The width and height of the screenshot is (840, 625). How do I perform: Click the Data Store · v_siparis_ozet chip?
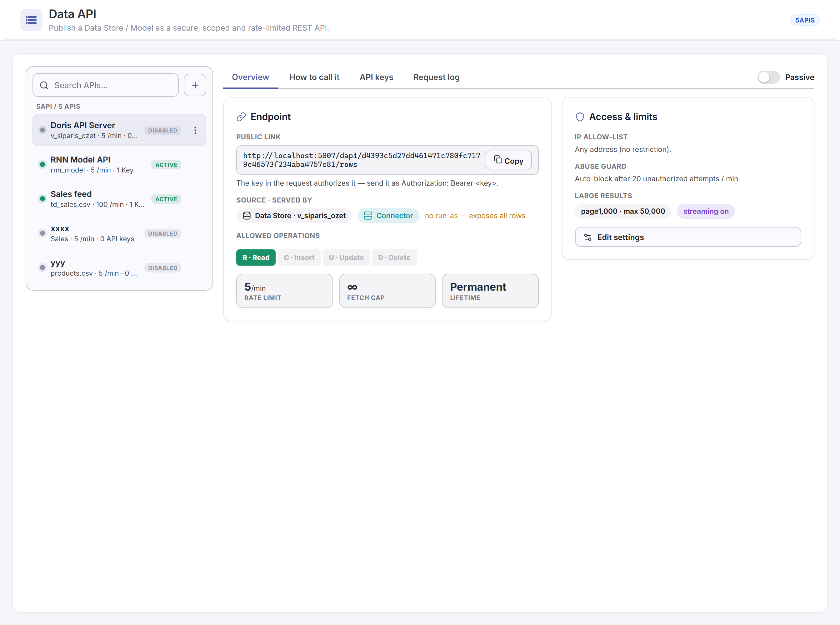coord(294,216)
